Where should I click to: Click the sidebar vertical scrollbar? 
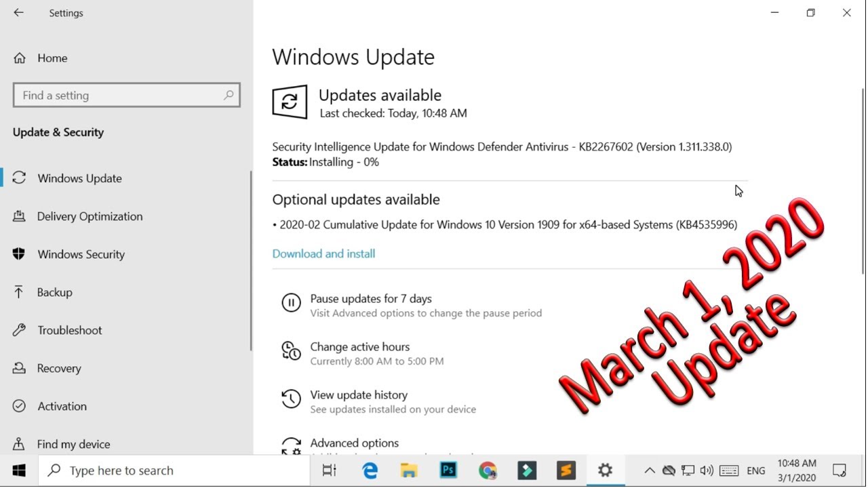click(251, 261)
